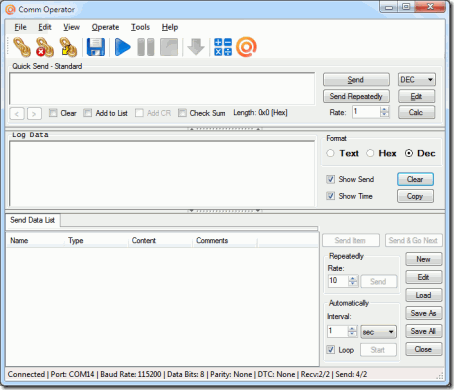
Task: Click the Type column header
Action: 96,241
